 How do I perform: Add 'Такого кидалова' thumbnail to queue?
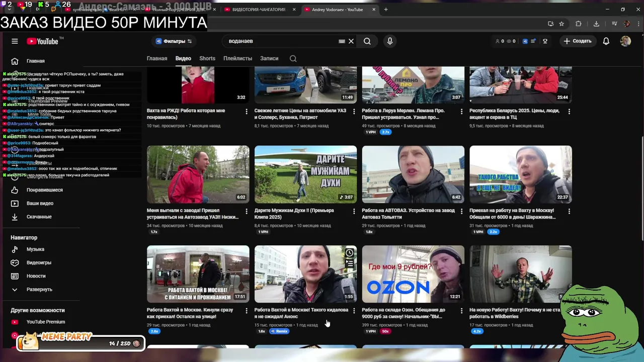coord(350,263)
